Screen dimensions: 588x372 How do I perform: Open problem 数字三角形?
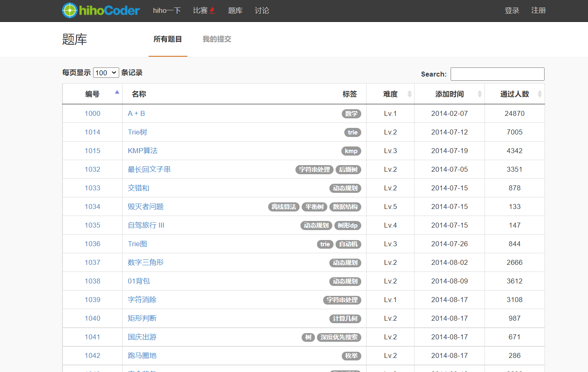(146, 262)
